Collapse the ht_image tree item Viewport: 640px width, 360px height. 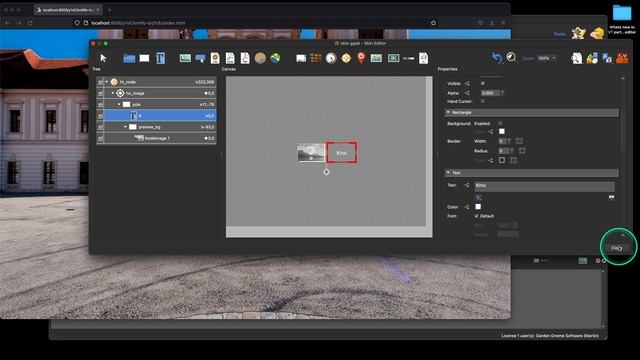113,93
